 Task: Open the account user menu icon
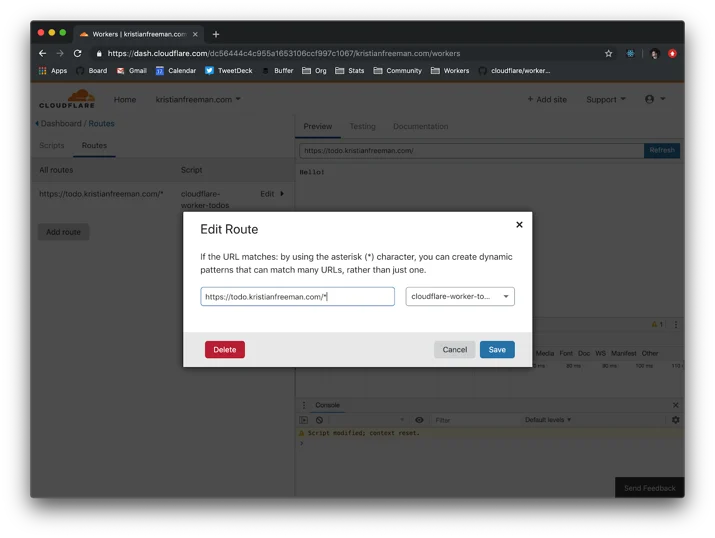655,99
